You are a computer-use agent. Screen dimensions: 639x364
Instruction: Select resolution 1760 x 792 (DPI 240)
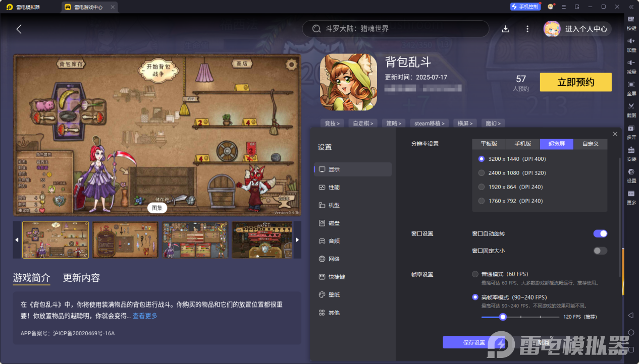click(482, 201)
